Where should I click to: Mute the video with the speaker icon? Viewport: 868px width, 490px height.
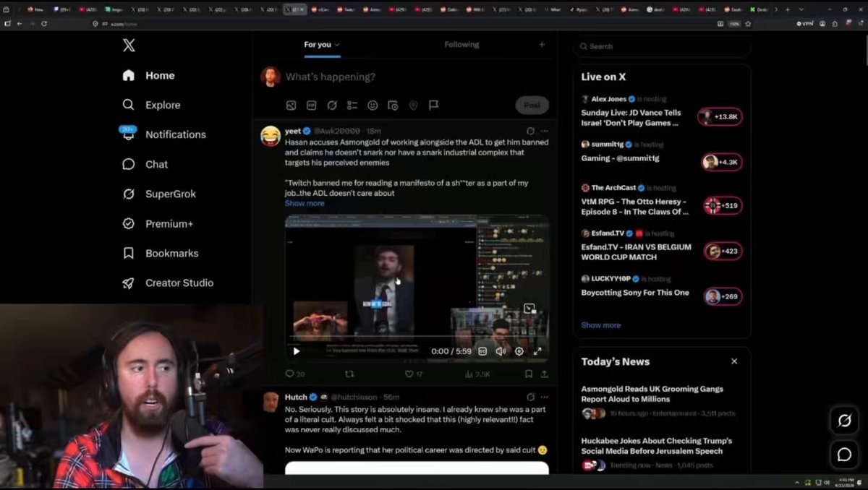coord(501,351)
